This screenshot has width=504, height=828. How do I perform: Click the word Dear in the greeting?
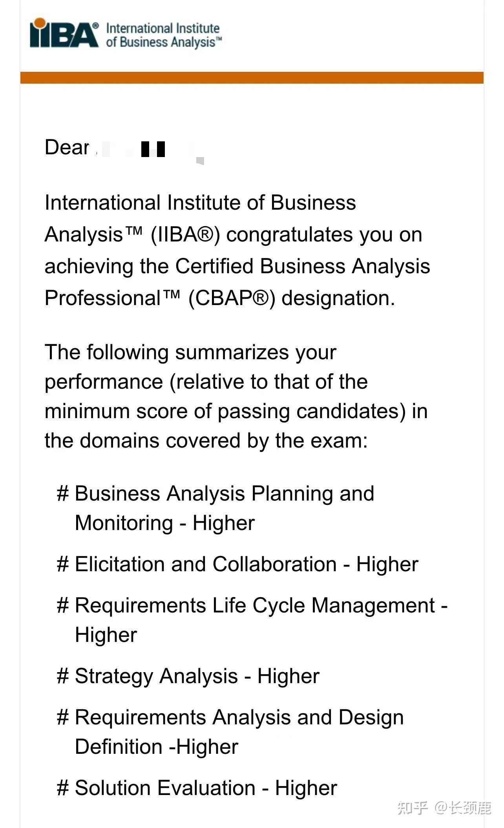67,148
